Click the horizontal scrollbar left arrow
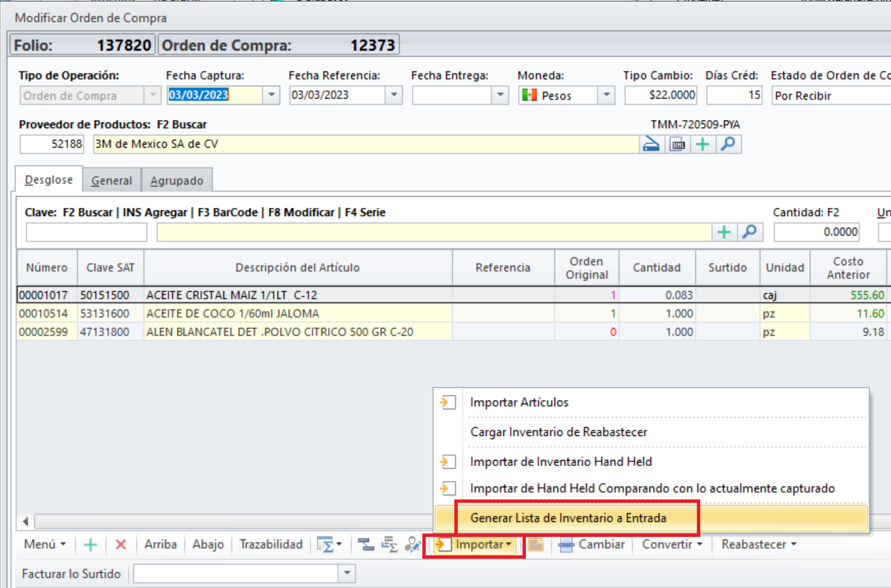This screenshot has height=588, width=891. point(25,522)
